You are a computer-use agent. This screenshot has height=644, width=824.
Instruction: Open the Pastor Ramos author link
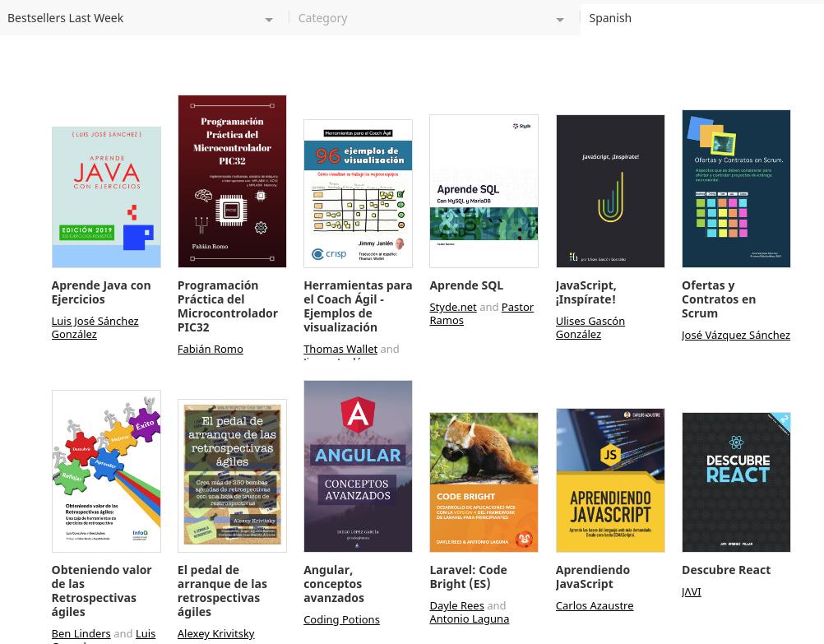481,314
